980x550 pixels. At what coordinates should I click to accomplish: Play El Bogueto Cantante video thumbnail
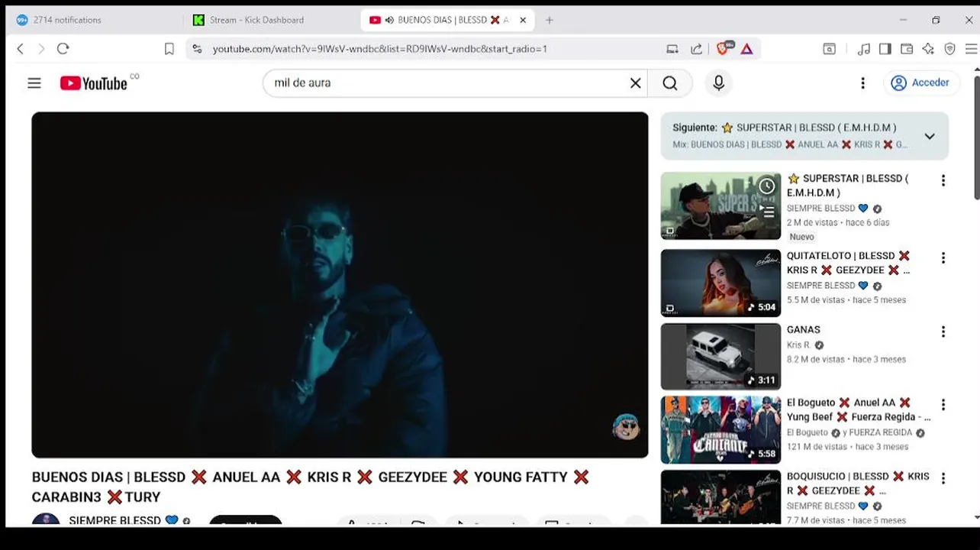pyautogui.click(x=720, y=430)
